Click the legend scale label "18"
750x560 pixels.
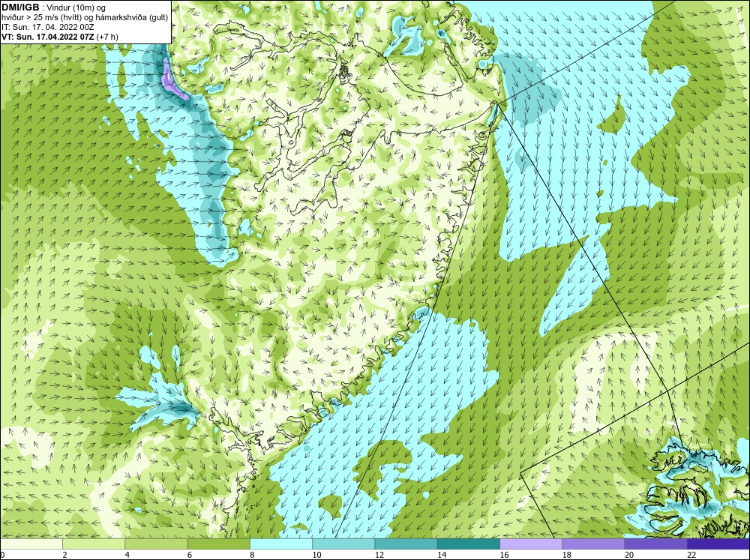coord(567,555)
